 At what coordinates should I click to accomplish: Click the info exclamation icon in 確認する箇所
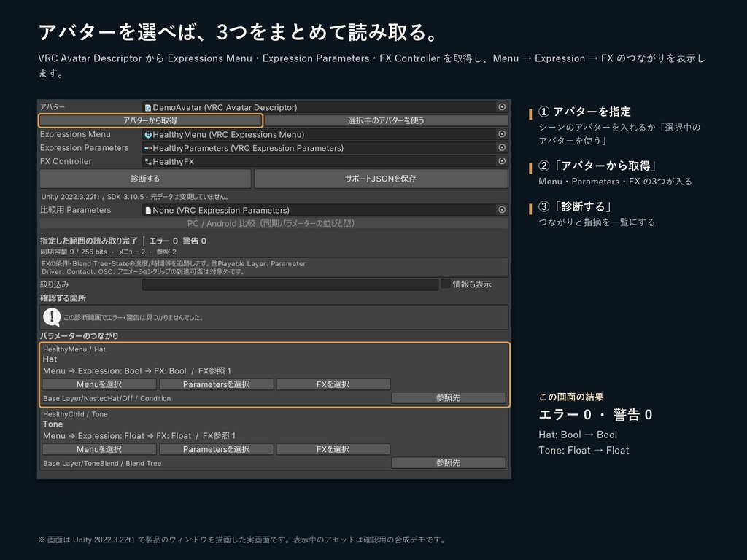[52, 317]
